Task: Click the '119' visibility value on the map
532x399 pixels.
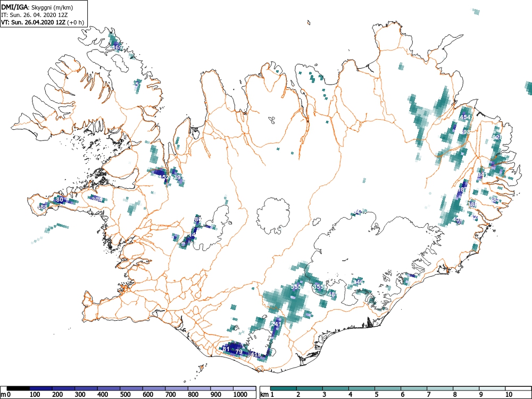Action: [x=256, y=354]
